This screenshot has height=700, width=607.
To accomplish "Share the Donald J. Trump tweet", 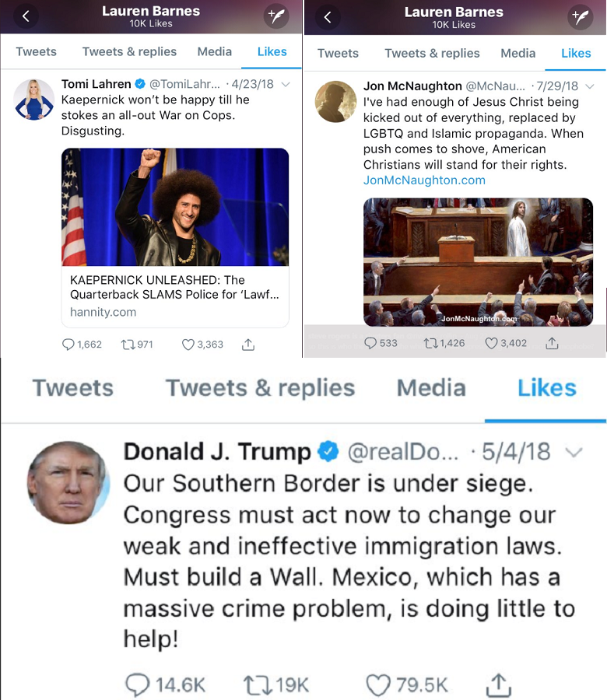I will pos(498,684).
